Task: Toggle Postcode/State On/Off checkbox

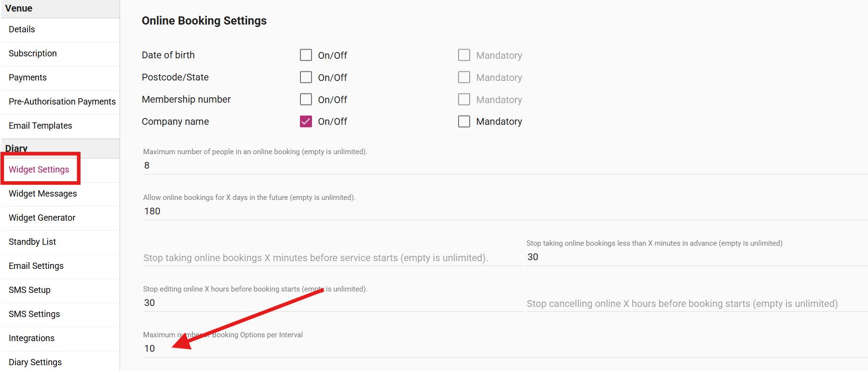Action: pos(306,77)
